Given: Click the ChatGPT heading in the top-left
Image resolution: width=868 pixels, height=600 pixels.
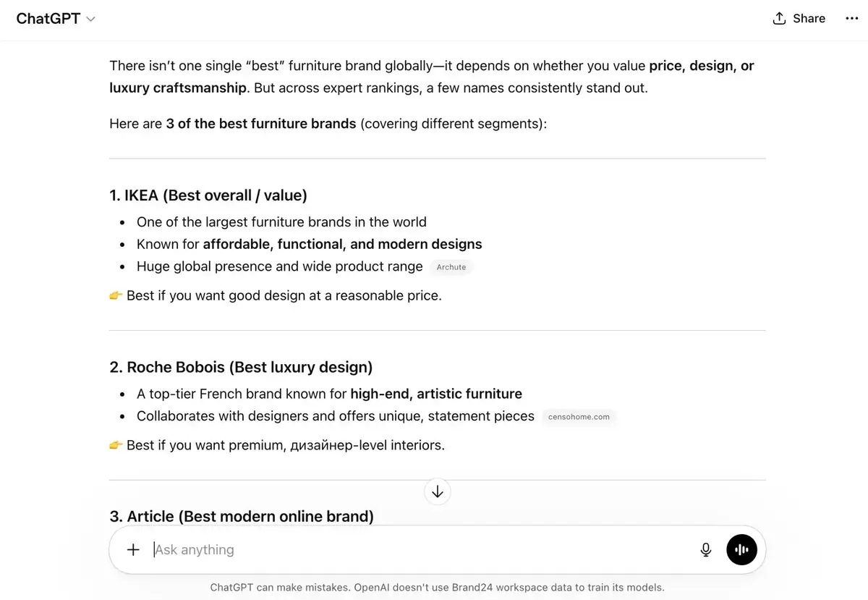Looking at the screenshot, I should [48, 18].
